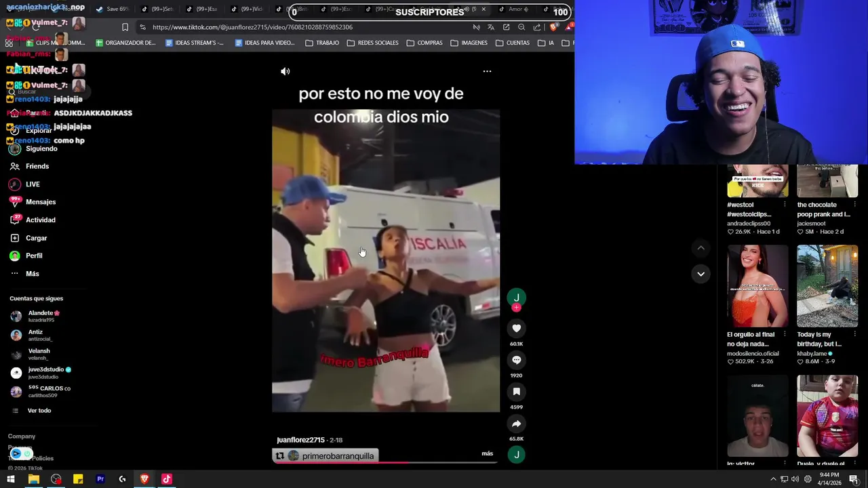
Task: Open IDEAS STREAM'S bookmark
Action: pos(195,43)
